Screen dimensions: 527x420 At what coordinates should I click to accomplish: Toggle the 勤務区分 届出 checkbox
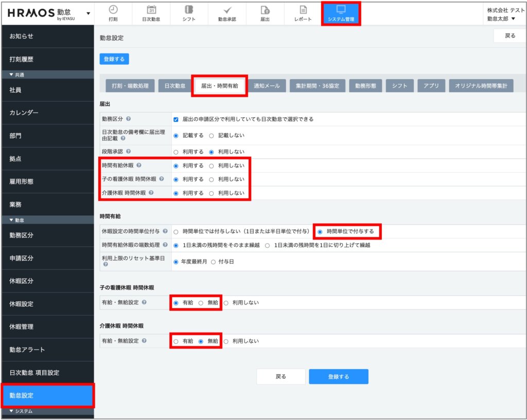click(x=176, y=119)
